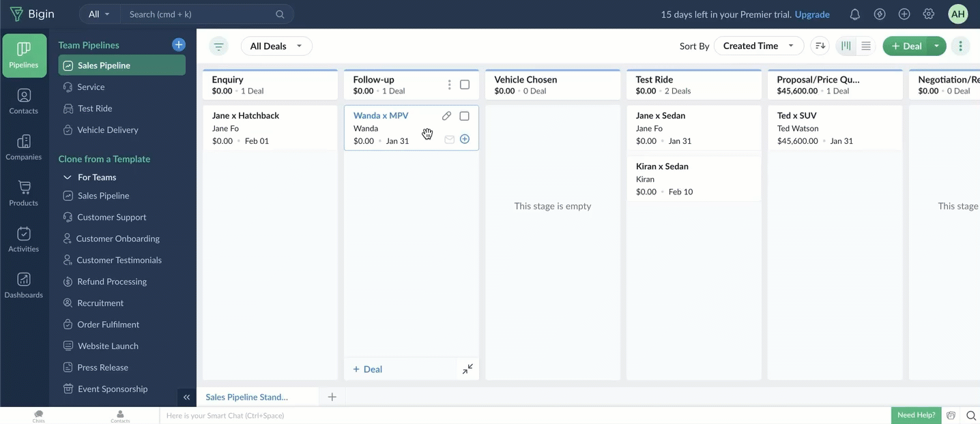Open the Activities module
Screen dimensions: 980x424
point(24,239)
